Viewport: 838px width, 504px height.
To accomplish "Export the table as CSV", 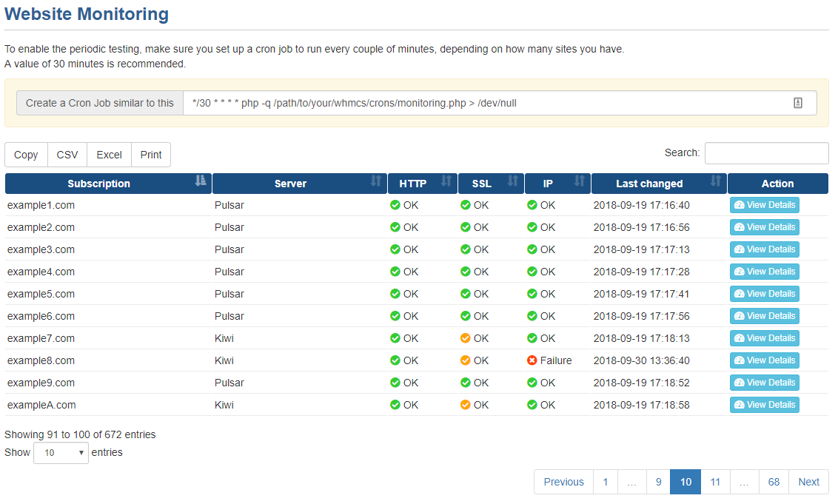I will pyautogui.click(x=67, y=155).
